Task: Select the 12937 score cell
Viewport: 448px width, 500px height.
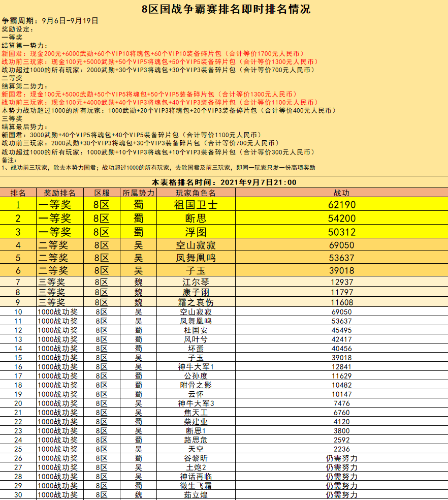Action: (341, 282)
